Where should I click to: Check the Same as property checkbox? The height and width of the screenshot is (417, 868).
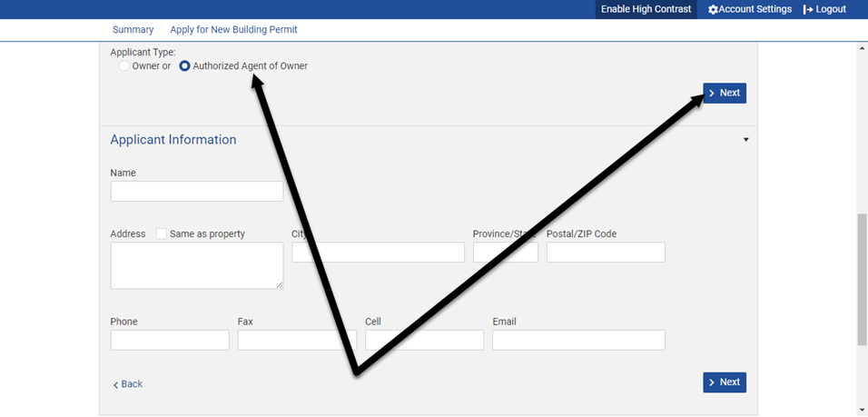click(x=162, y=233)
